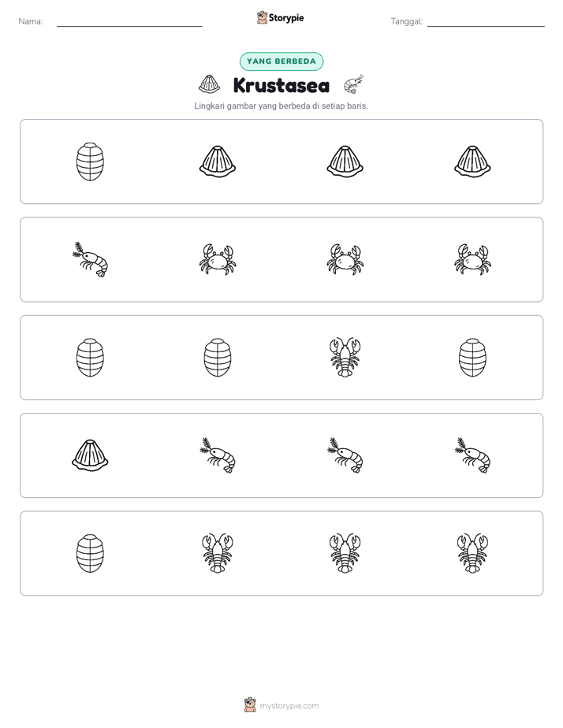Image resolution: width=563 pixels, height=728 pixels.
Task: Select the first crab in the second row
Action: point(218,259)
